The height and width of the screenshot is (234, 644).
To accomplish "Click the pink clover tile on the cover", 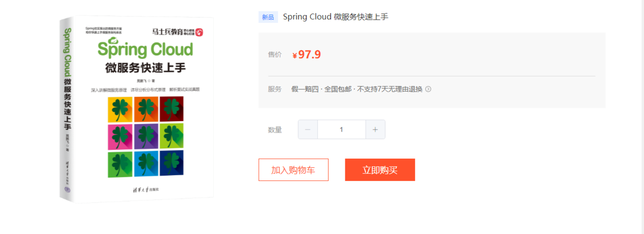I will [119, 137].
